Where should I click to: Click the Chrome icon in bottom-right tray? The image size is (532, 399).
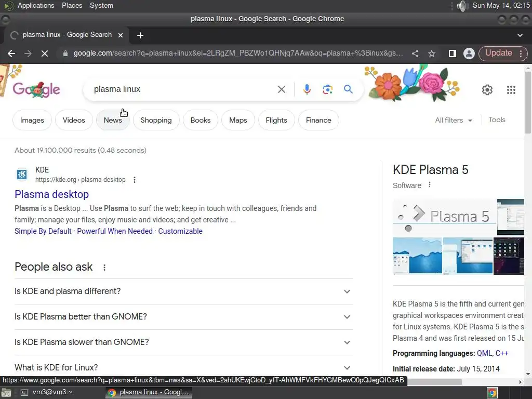(x=492, y=393)
